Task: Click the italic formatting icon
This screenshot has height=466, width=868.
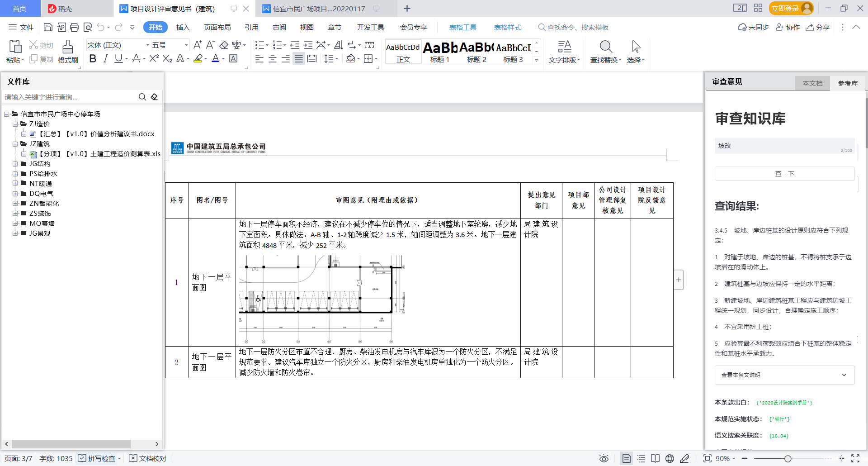Action: coord(105,59)
